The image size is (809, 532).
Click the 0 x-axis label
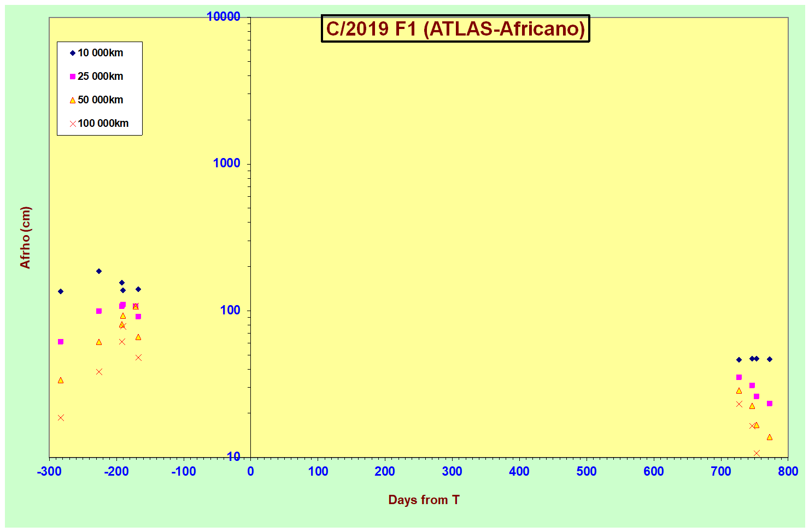tap(250, 472)
